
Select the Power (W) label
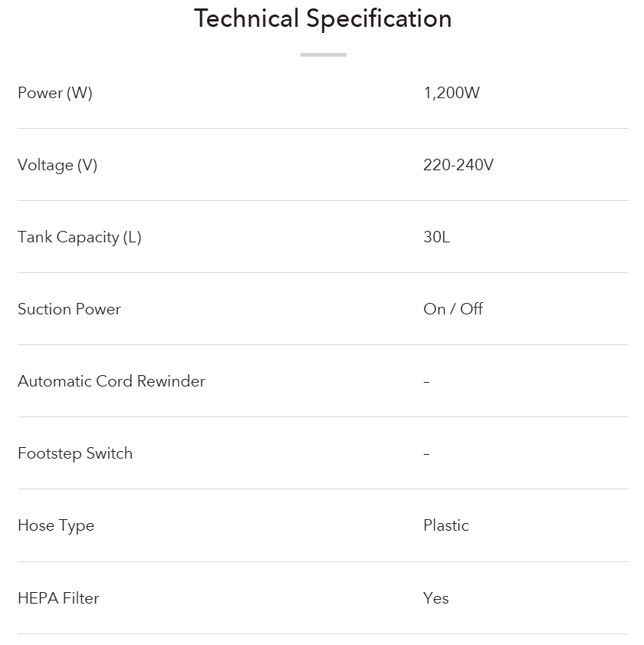pos(55,93)
